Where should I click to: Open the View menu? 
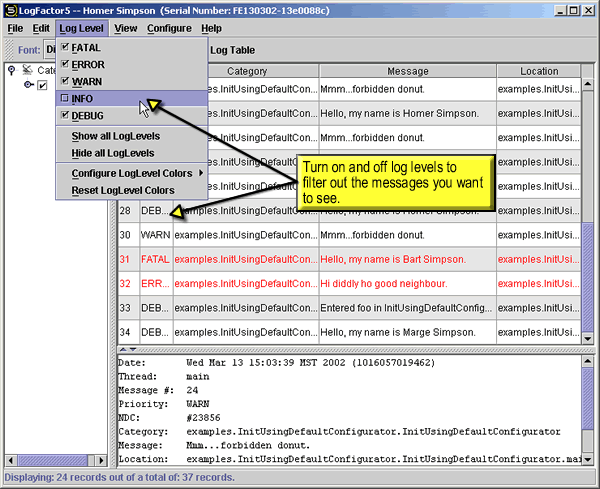tap(125, 29)
